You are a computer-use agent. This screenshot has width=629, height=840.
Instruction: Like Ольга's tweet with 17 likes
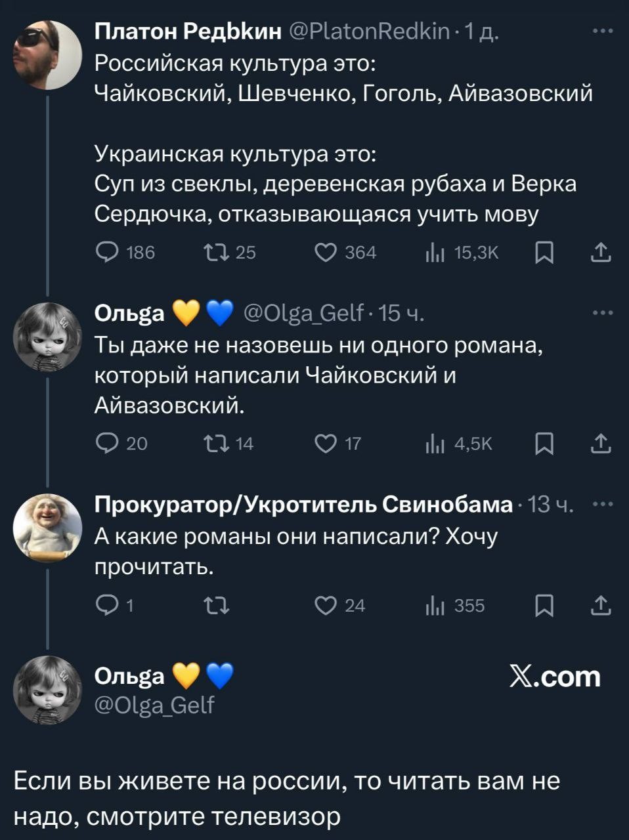point(325,444)
